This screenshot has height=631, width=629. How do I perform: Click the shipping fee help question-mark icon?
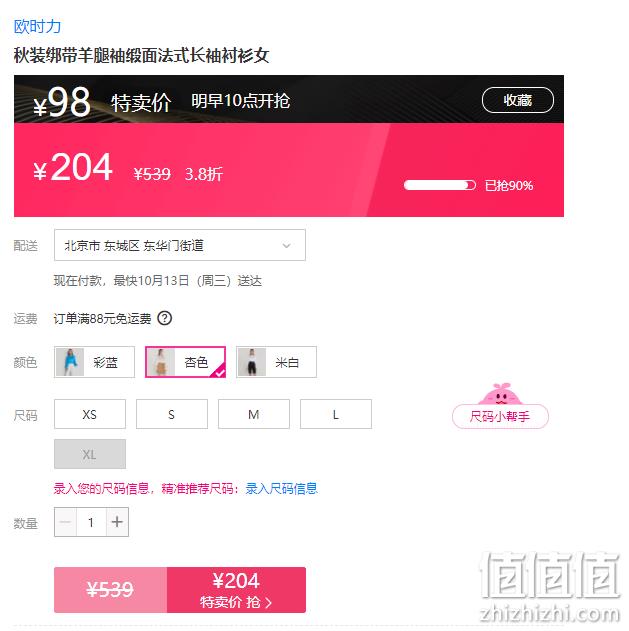click(x=165, y=318)
